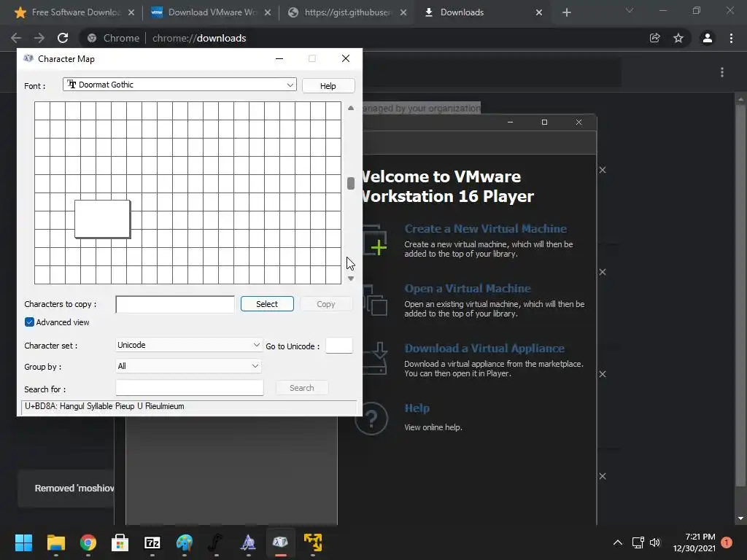The width and height of the screenshot is (747, 560).
Task: Switch to Download VMware Workstation tab
Action: (x=211, y=12)
